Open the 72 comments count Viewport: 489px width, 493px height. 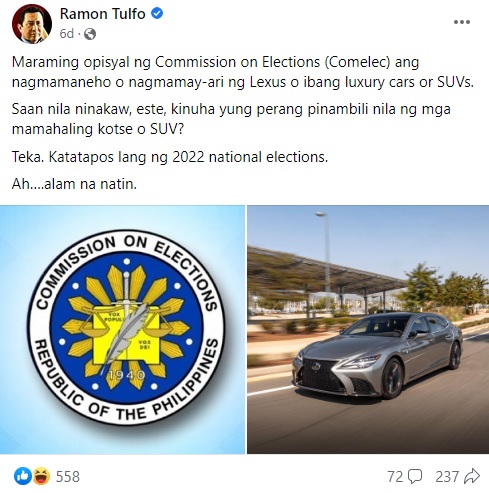coord(395,477)
